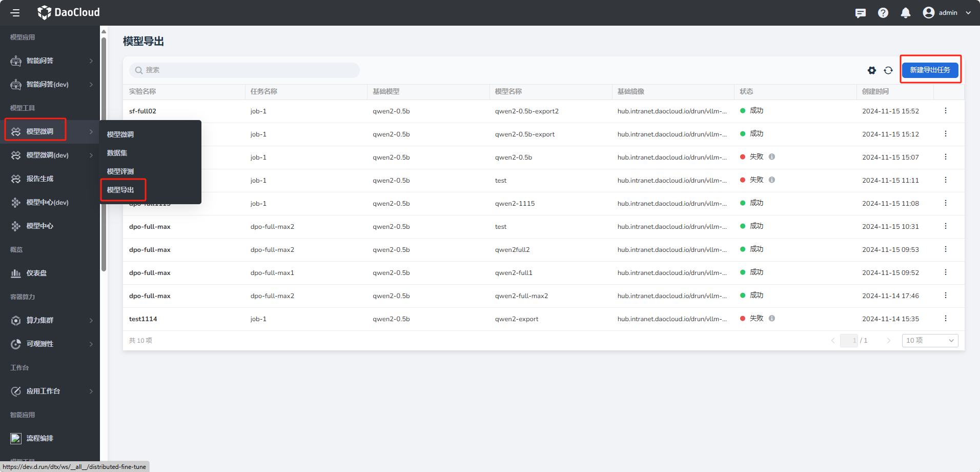Open actions menu for 15:07 failed row
Image resolution: width=980 pixels, height=472 pixels.
[x=946, y=157]
